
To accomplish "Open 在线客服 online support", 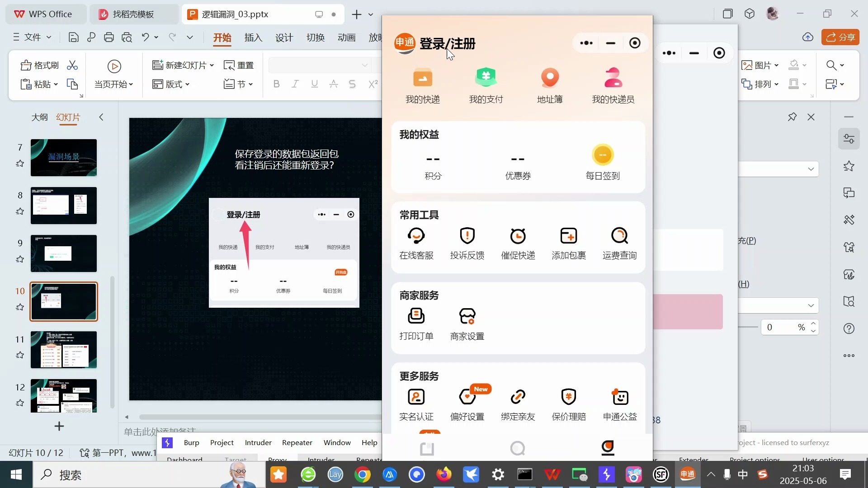I will pyautogui.click(x=416, y=244).
